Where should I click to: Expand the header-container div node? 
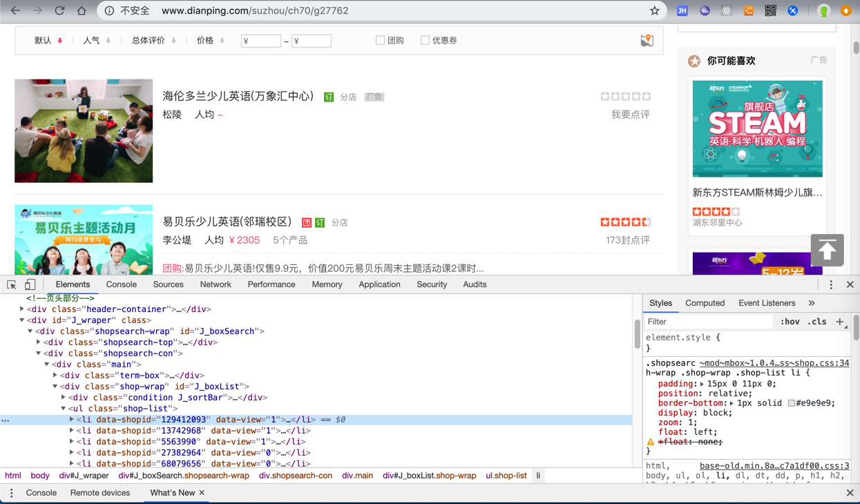click(x=22, y=309)
